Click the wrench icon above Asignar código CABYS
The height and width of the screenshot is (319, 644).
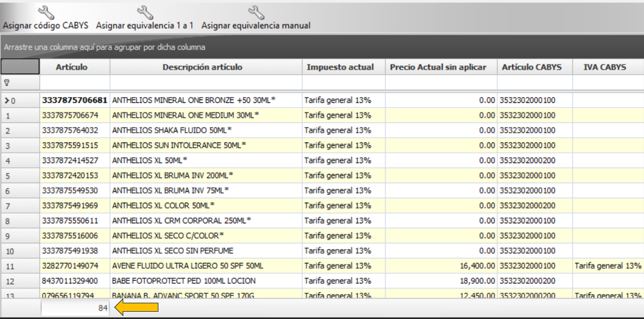pos(46,12)
